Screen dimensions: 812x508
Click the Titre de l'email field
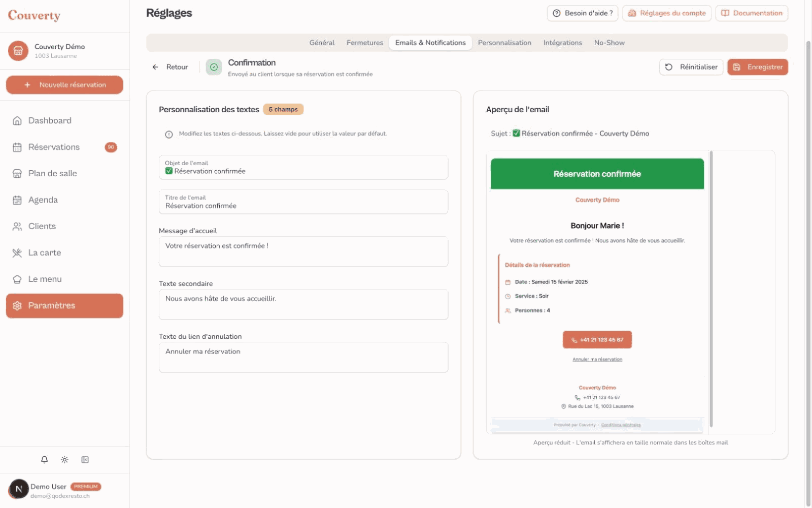(x=303, y=202)
